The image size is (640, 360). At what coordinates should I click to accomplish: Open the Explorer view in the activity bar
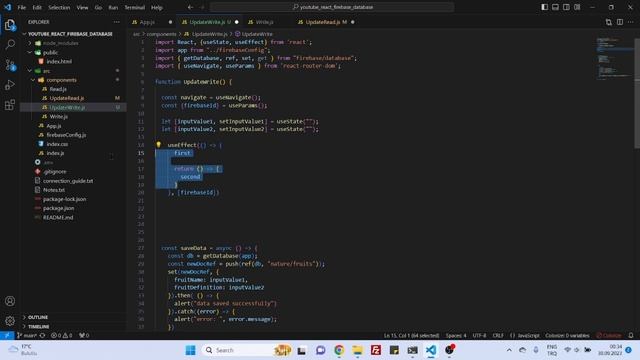pos(10,25)
